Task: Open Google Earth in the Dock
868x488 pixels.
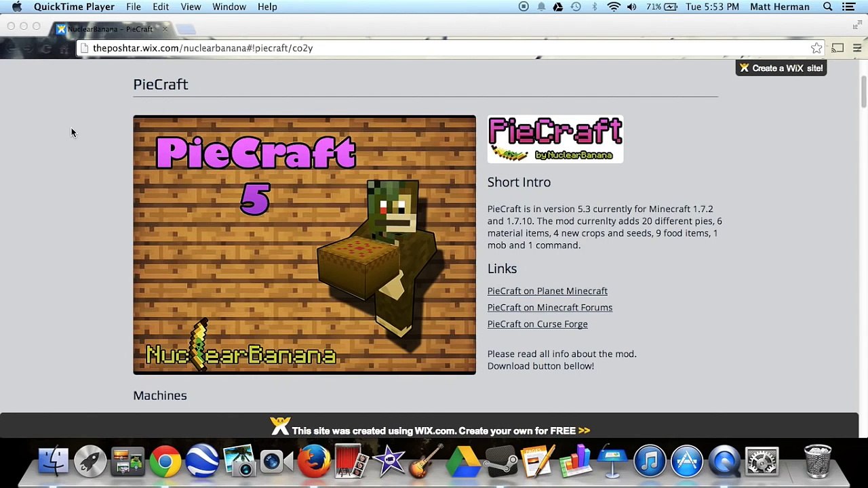Action: tap(202, 462)
